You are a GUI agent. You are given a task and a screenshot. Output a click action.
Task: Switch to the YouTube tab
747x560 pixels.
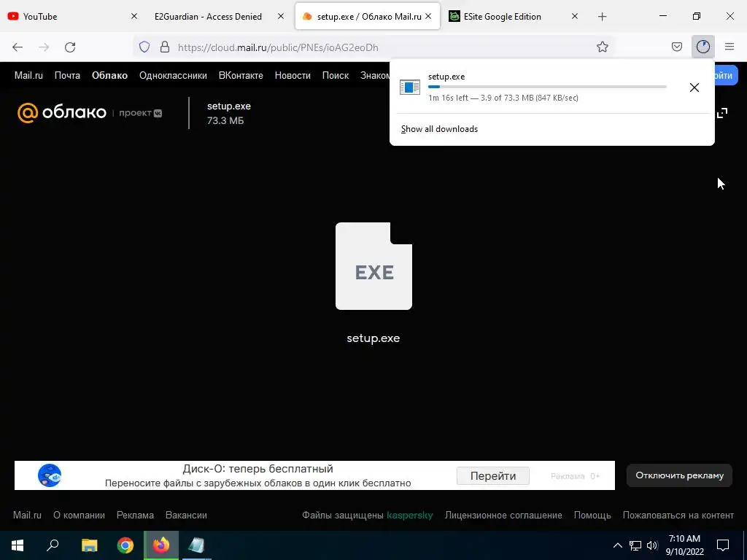click(x=73, y=16)
